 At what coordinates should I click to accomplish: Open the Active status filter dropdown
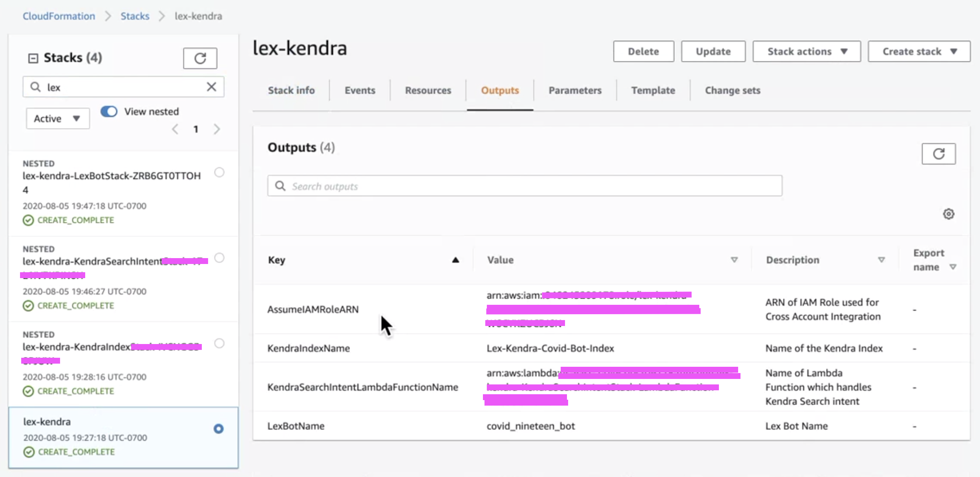coord(58,118)
